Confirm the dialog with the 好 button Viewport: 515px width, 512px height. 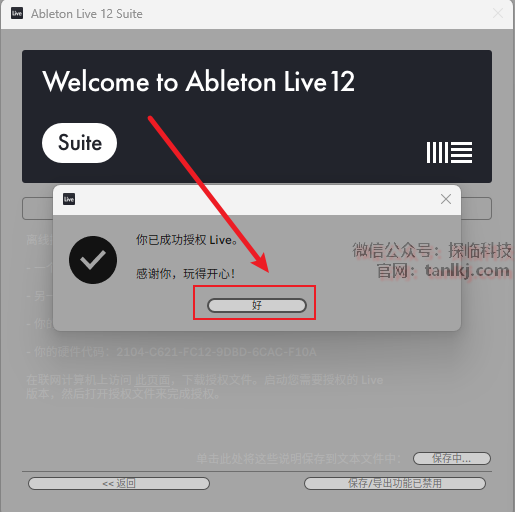tap(257, 305)
